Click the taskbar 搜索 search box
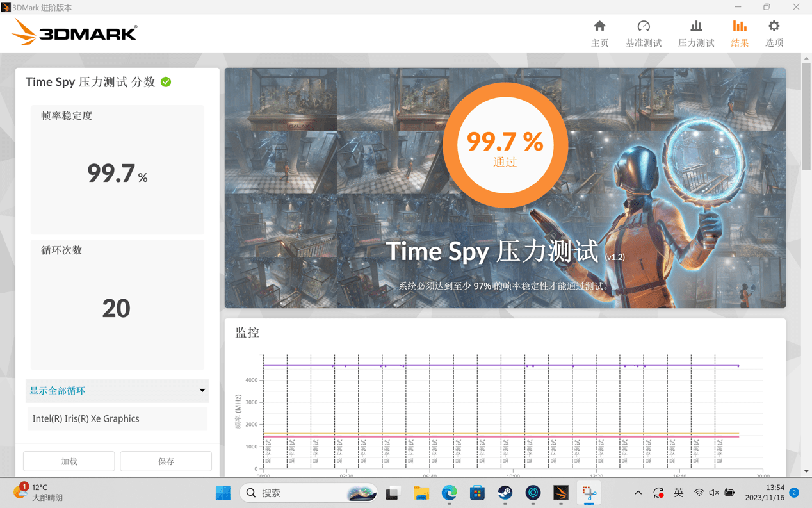The width and height of the screenshot is (812, 508). [308, 493]
